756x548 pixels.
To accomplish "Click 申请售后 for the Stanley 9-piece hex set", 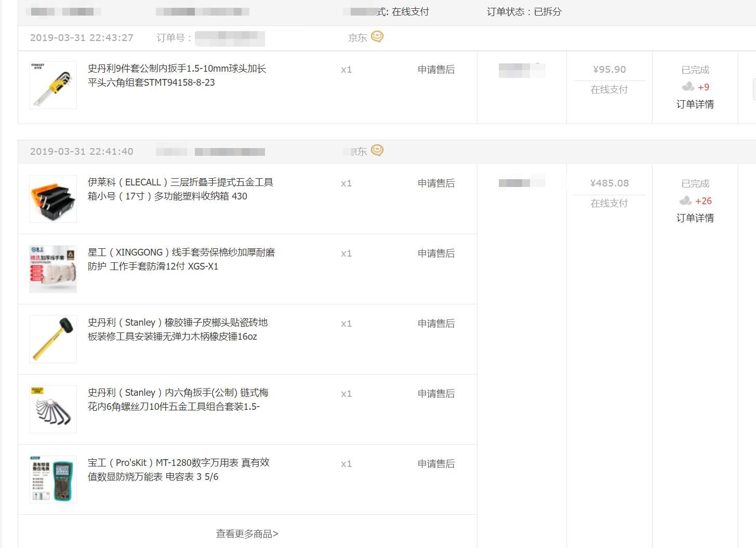I will (x=436, y=70).
